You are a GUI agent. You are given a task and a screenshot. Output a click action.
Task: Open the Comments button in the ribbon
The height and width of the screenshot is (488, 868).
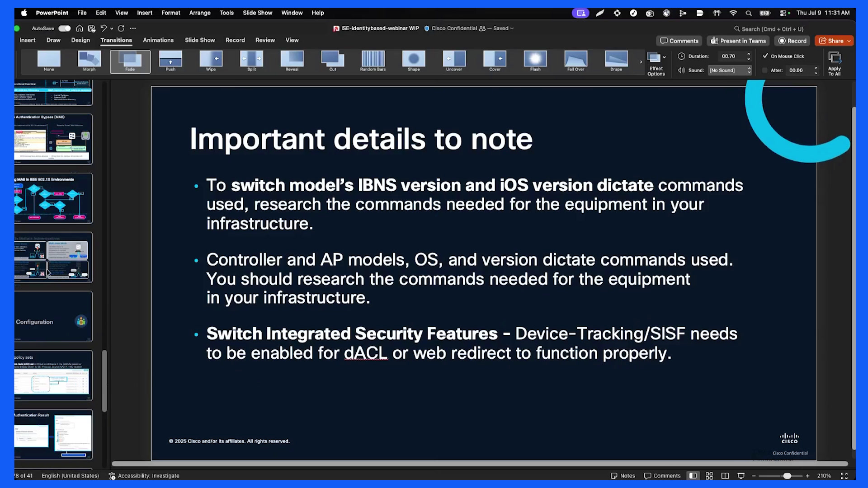(x=679, y=41)
